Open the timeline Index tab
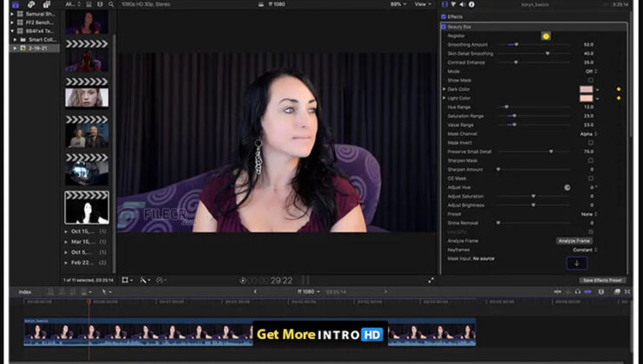The image size is (643, 364). coord(25,292)
